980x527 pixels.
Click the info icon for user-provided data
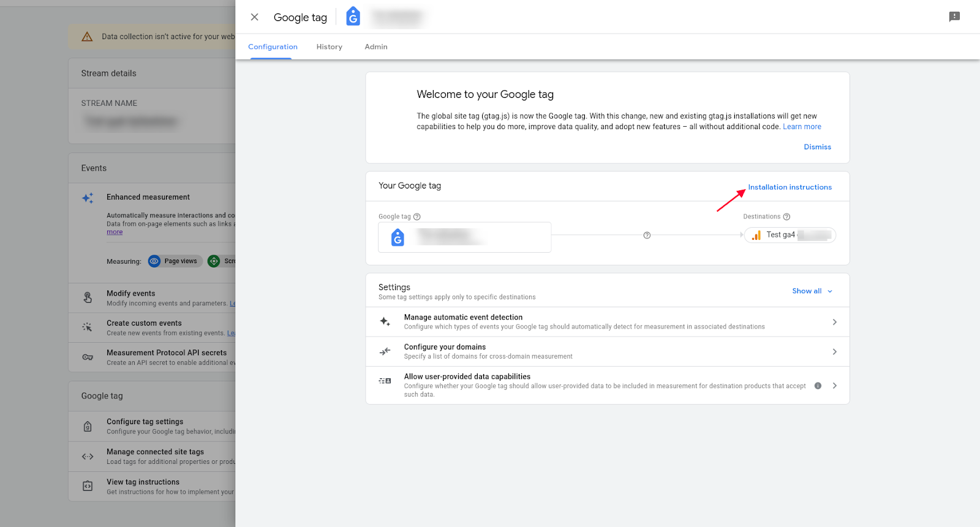(818, 386)
